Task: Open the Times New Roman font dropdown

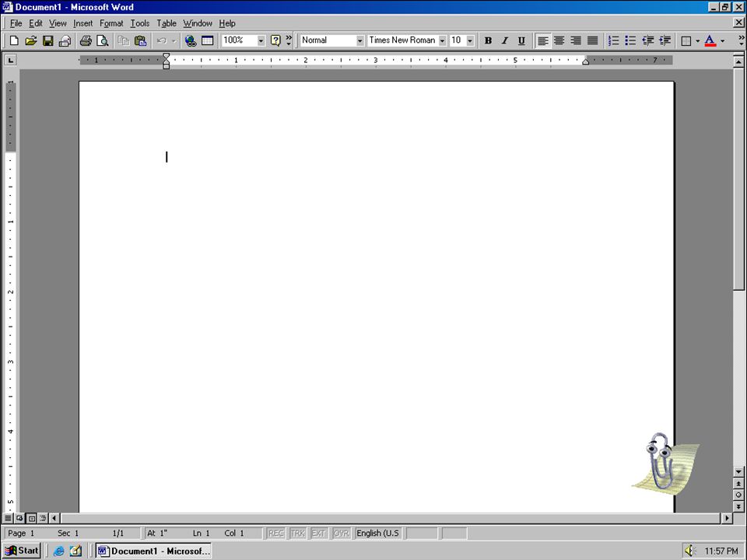Action: [x=442, y=40]
